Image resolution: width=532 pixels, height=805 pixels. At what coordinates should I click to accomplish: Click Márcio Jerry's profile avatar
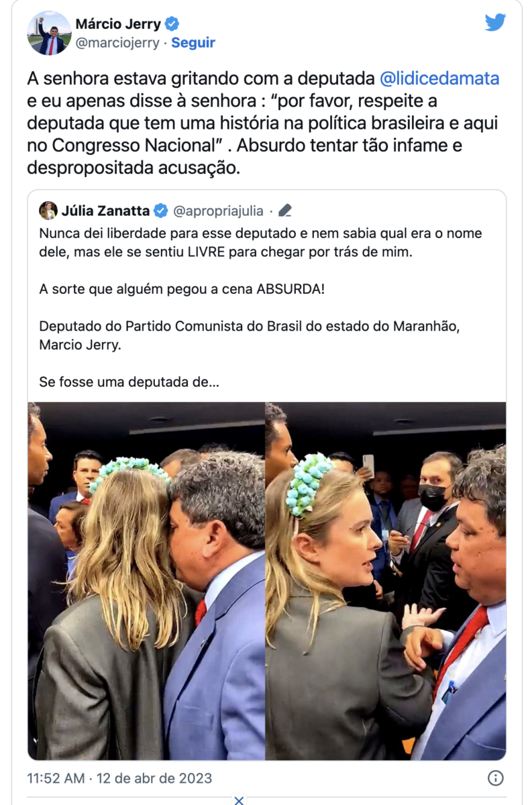click(49, 34)
